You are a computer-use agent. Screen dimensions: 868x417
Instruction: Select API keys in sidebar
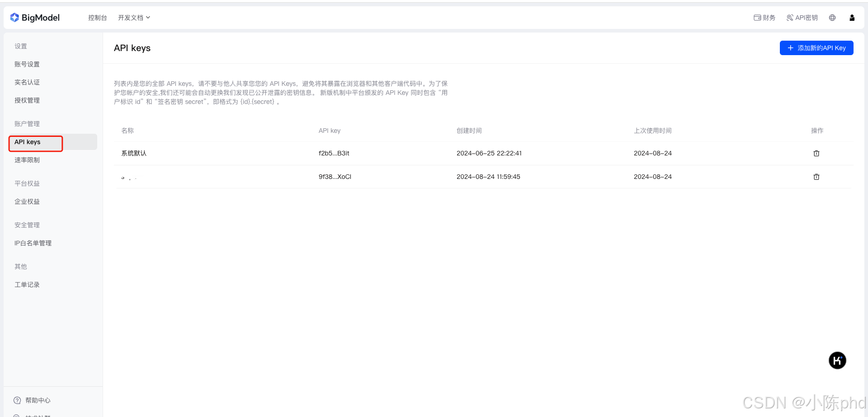click(x=53, y=142)
